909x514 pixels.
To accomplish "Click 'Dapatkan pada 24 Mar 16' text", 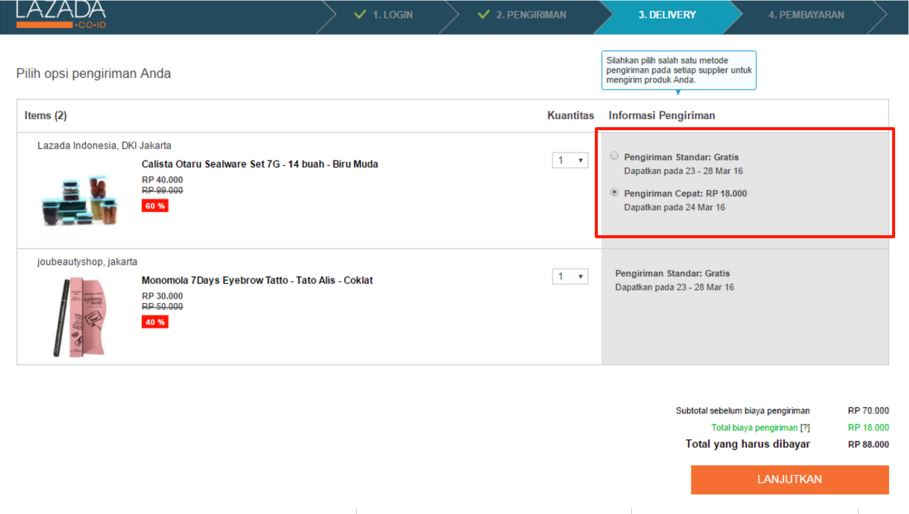I will [674, 207].
